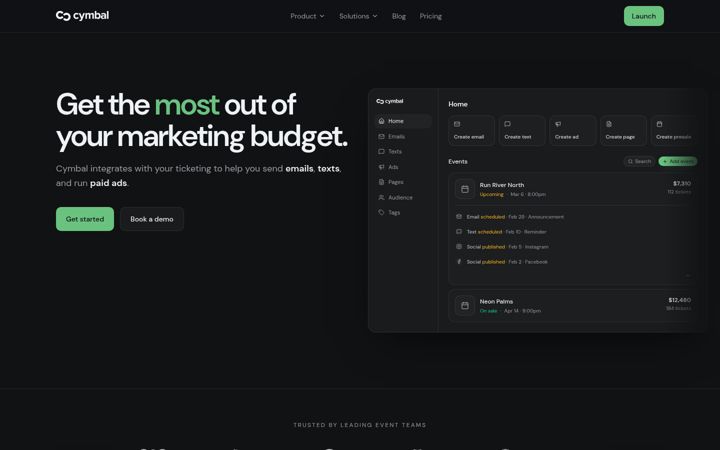720x450 pixels.
Task: Click the $7,310 revenue figure
Action: 682,184
